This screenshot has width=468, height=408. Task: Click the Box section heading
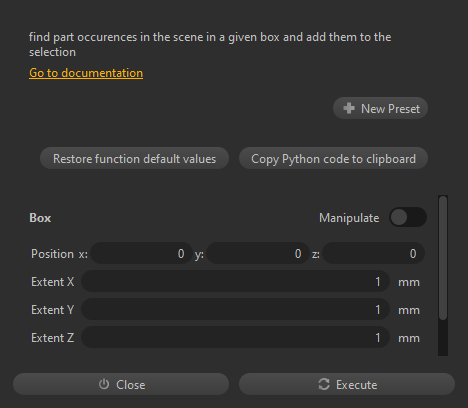click(x=40, y=218)
